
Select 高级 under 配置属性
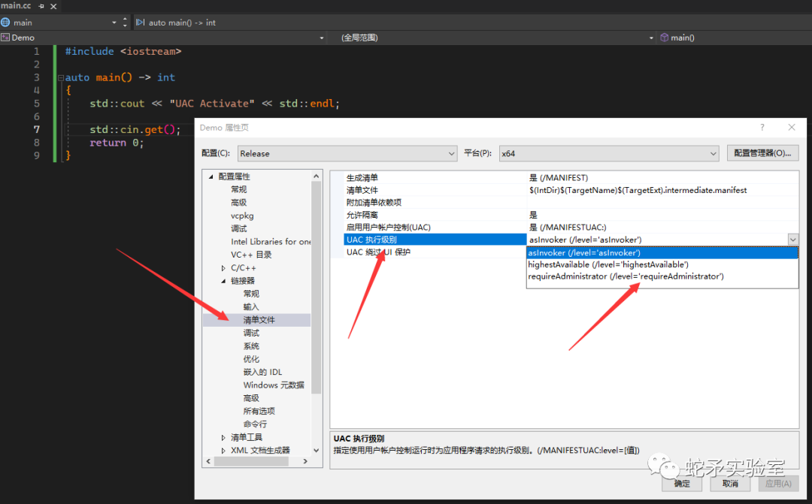click(x=239, y=202)
